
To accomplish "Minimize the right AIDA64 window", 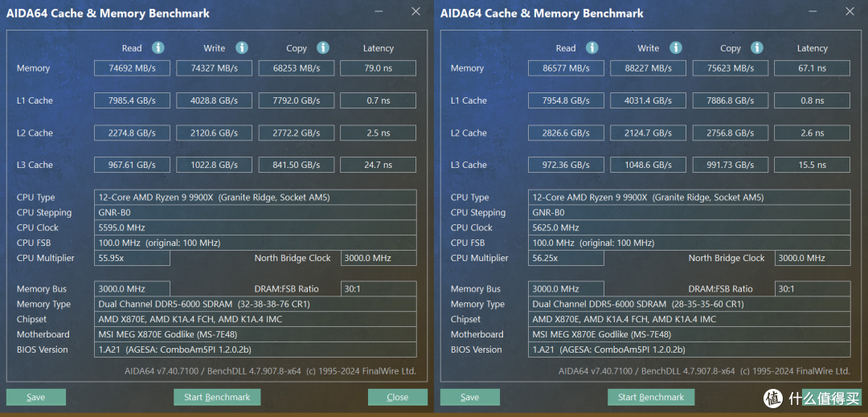I will coord(813,11).
